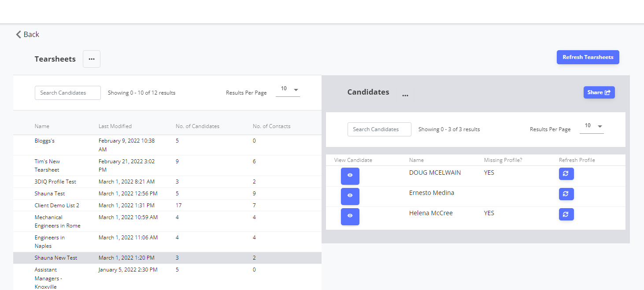
Task: Click the candidate name DOUG MCELWAIN
Action: [435, 173]
